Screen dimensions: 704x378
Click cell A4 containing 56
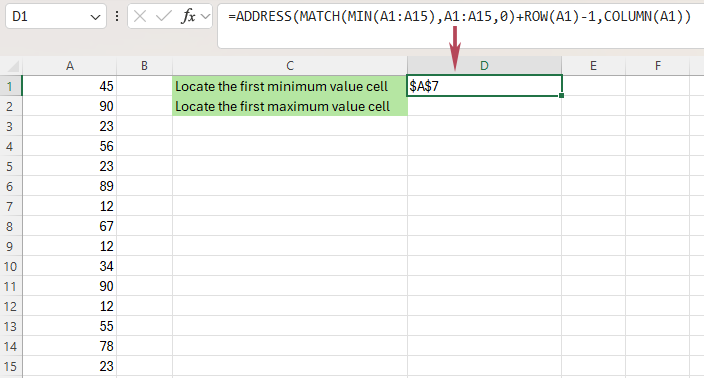pos(70,146)
